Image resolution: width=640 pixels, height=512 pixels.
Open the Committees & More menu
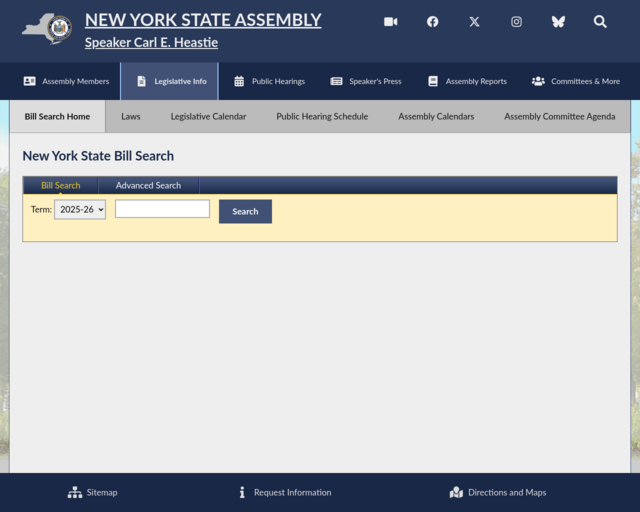[x=576, y=81]
